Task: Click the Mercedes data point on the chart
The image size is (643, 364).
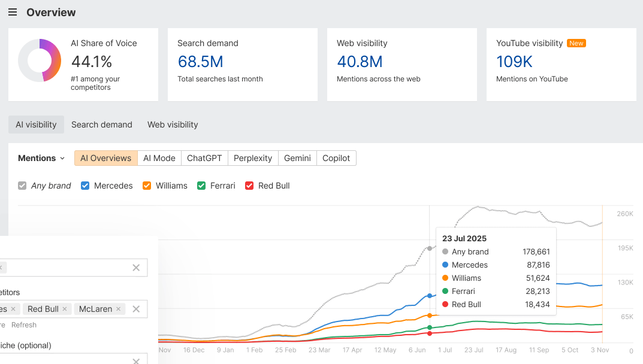Action: [430, 296]
